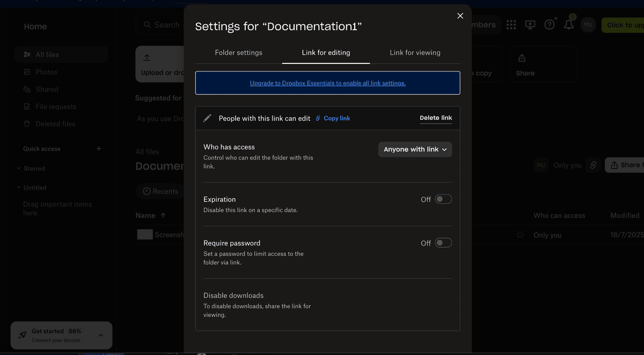Open the Anyone with link dropdown
Viewport: 644px width, 355px height.
point(415,149)
